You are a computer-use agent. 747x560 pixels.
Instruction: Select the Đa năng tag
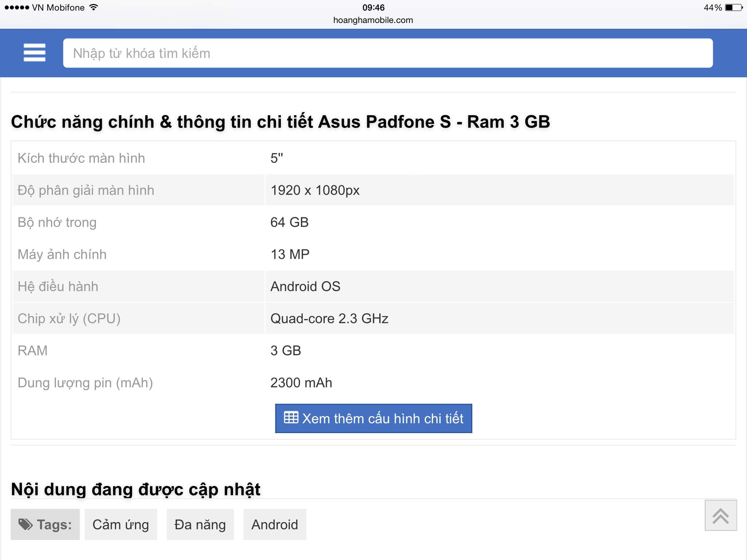(x=200, y=525)
